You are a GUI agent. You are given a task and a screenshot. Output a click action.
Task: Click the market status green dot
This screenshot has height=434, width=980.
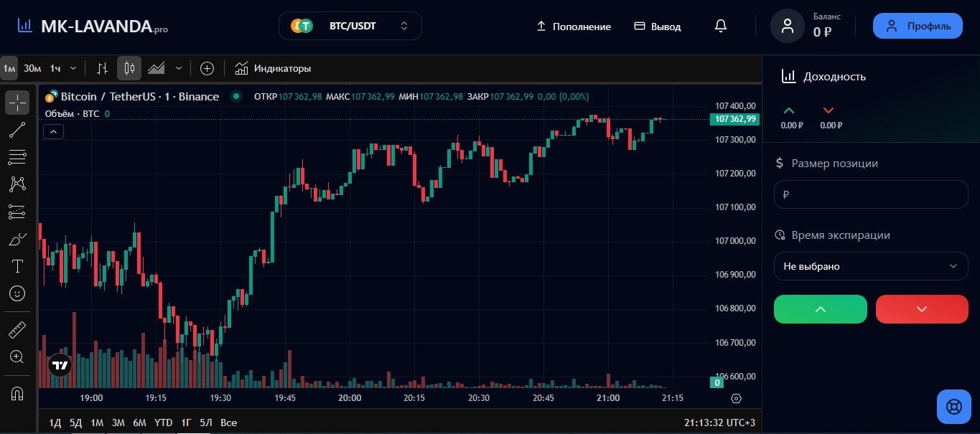(x=235, y=96)
